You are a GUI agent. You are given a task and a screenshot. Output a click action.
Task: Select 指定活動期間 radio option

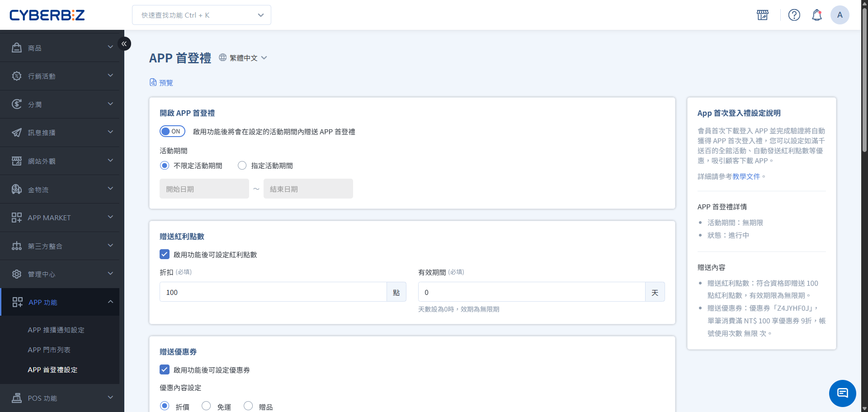click(242, 166)
